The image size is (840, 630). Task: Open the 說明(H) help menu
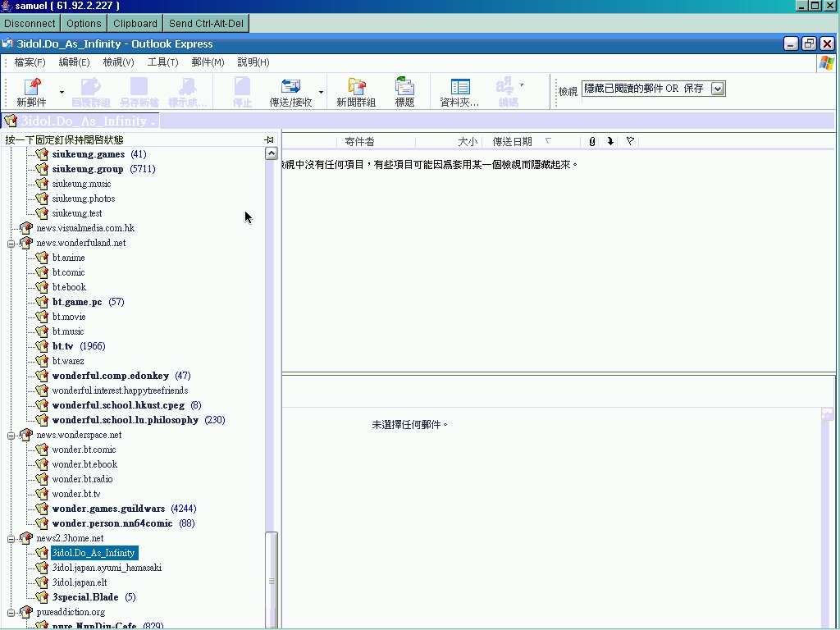click(x=253, y=62)
